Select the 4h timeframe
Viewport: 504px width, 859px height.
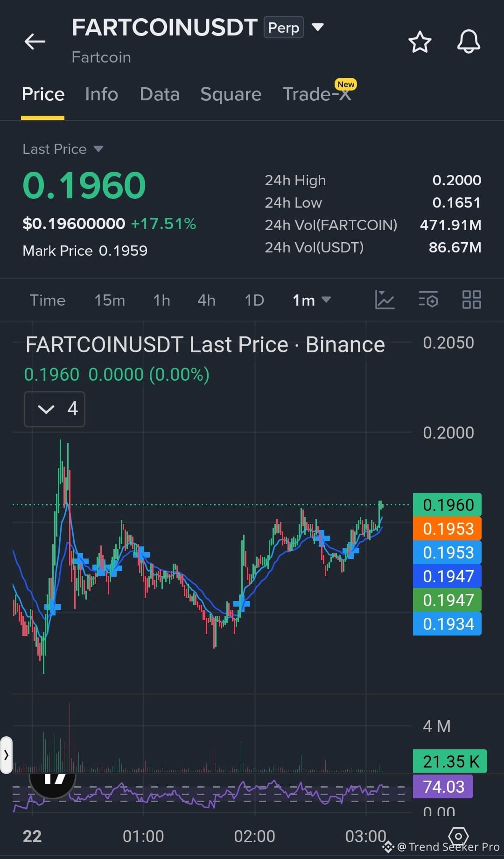(206, 300)
